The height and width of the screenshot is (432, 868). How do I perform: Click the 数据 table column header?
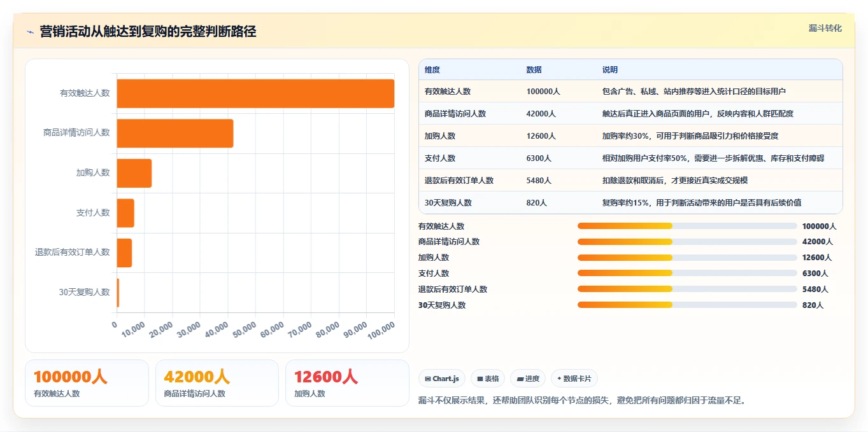click(534, 70)
